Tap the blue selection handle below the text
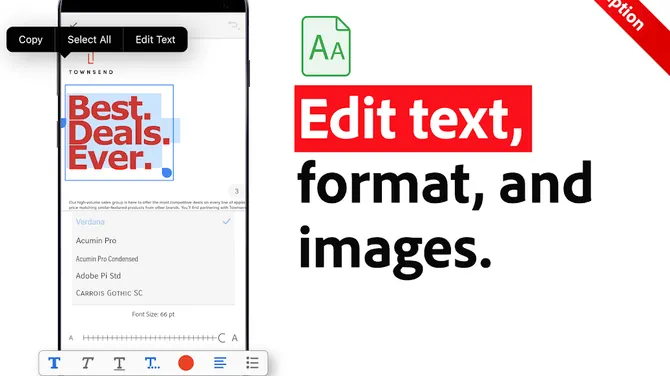The width and height of the screenshot is (670, 376). (x=167, y=173)
